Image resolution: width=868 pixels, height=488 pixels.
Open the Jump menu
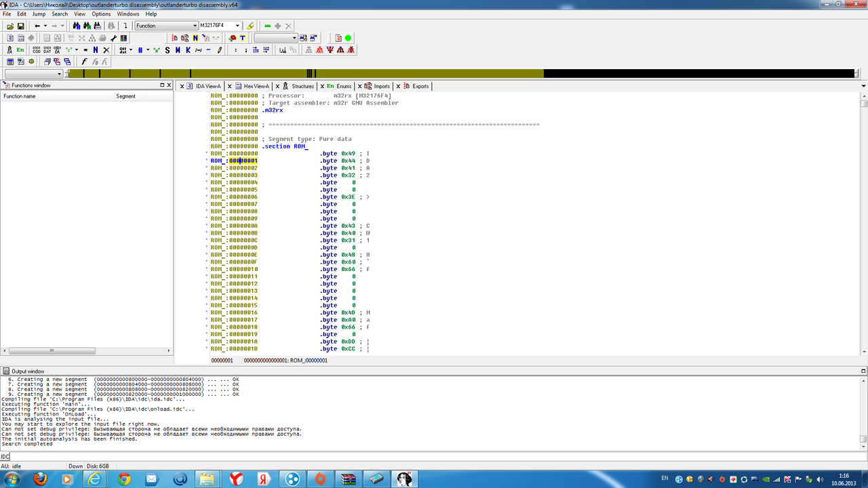pyautogui.click(x=39, y=14)
